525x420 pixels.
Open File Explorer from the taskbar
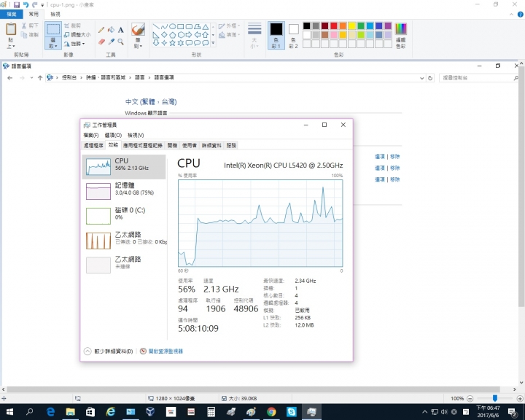[70, 412]
